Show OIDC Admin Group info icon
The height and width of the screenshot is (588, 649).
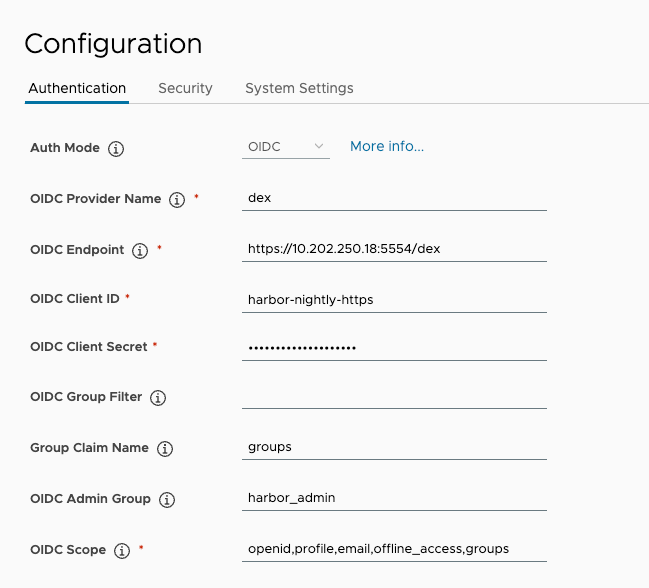pyautogui.click(x=167, y=499)
